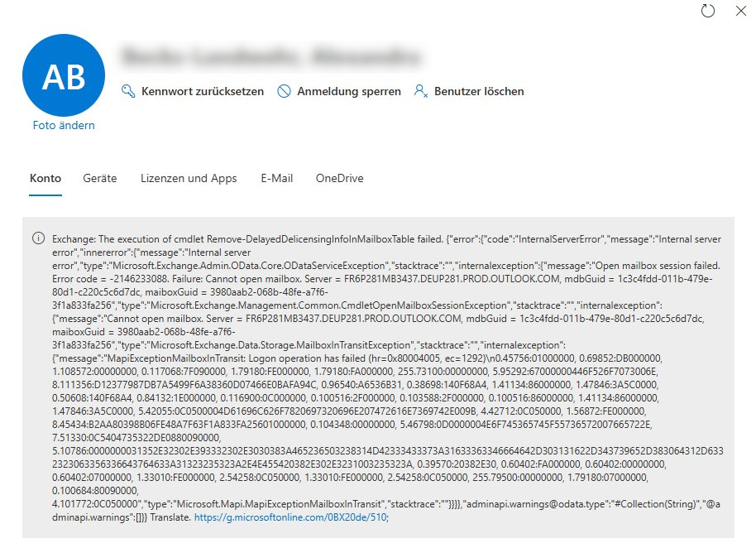Click the info icon in error box
The height and width of the screenshot is (548, 756).
[x=38, y=238]
